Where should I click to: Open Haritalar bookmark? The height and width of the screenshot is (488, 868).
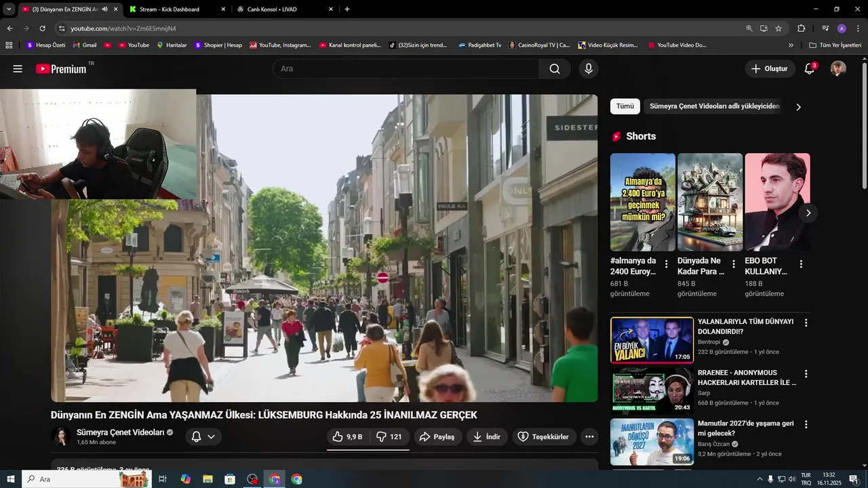(172, 45)
